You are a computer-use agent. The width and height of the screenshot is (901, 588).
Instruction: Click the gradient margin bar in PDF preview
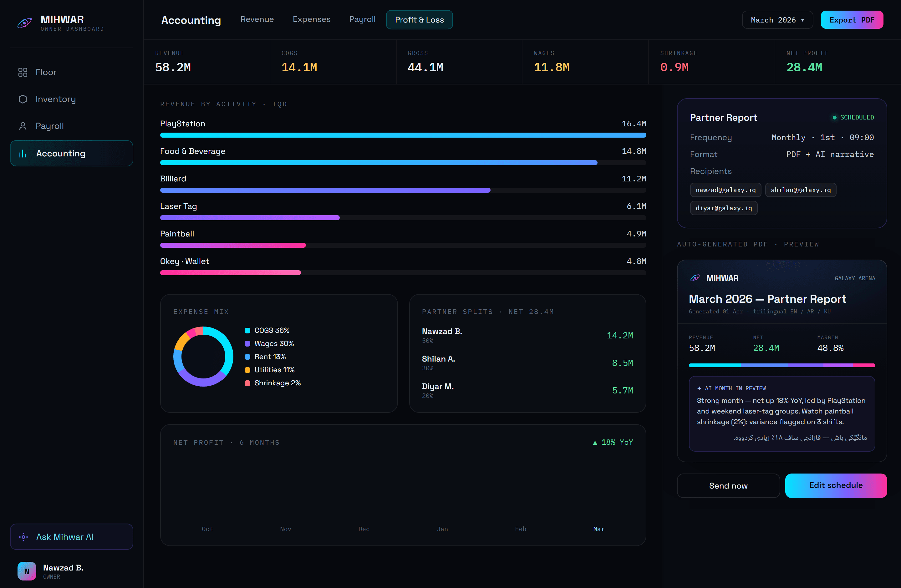coord(782,365)
